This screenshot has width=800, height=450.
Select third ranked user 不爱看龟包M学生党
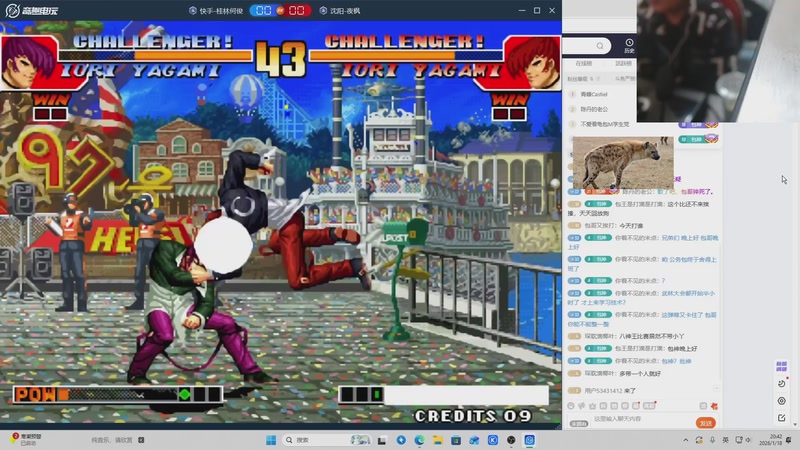[x=605, y=124]
